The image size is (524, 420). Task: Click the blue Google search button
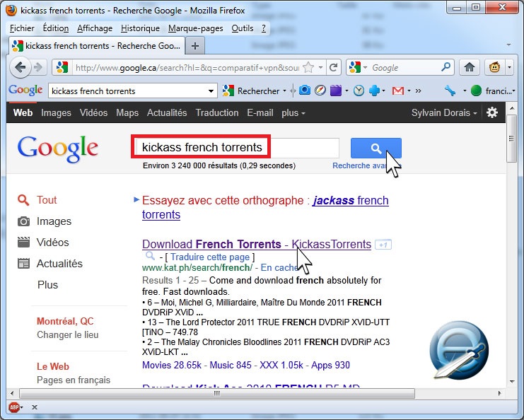(x=376, y=148)
